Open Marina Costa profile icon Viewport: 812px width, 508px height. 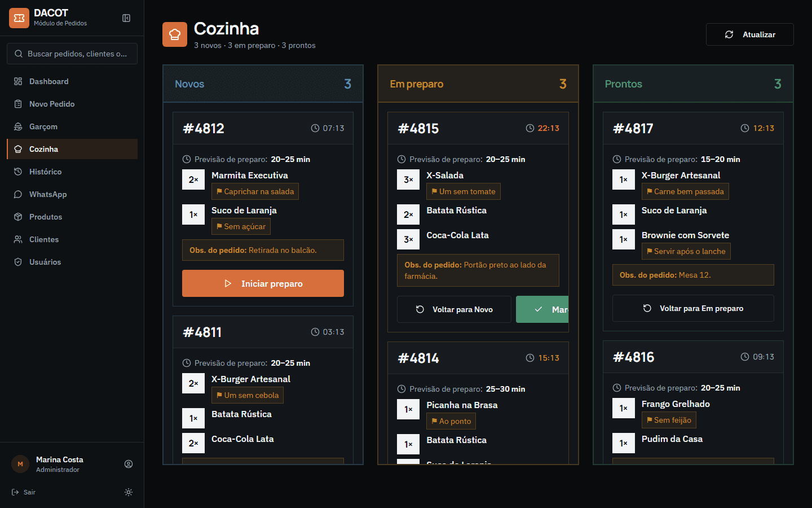pos(129,464)
